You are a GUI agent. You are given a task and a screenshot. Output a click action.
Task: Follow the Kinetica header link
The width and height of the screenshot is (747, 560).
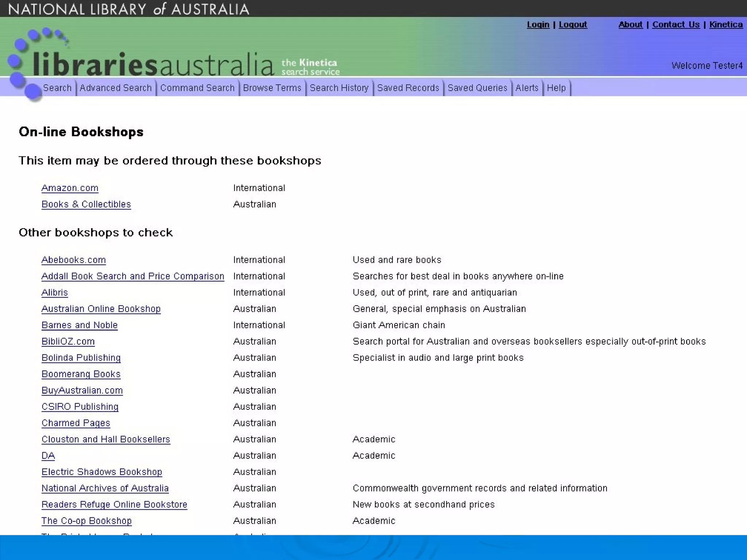[726, 24]
